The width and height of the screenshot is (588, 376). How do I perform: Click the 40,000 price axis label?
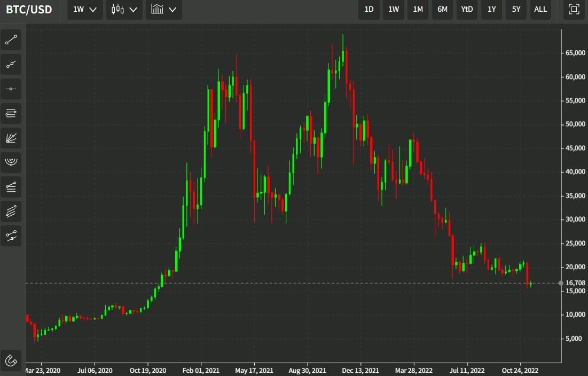pos(575,171)
